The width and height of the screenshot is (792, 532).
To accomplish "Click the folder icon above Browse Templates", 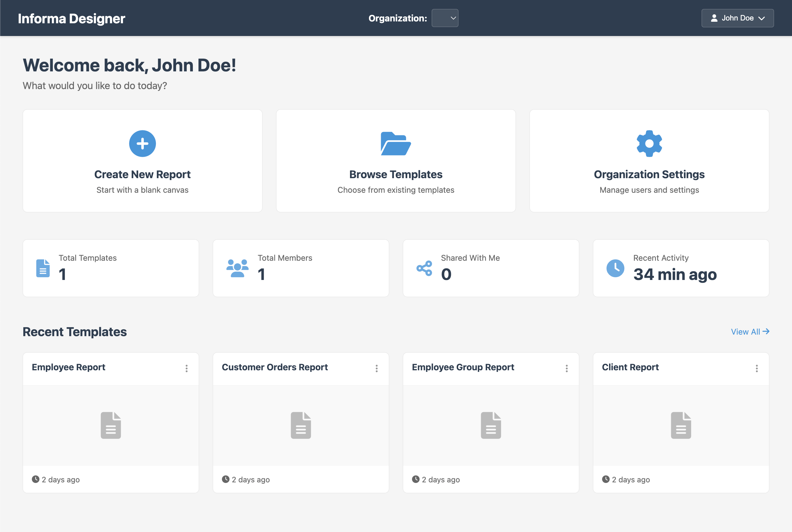I will click(x=395, y=144).
